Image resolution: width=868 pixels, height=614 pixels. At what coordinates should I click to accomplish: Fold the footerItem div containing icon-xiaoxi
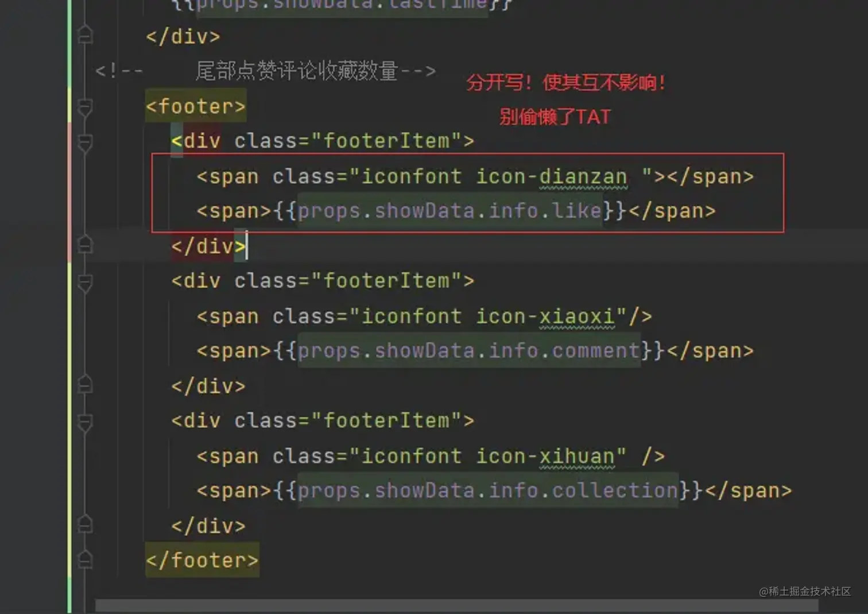85,283
